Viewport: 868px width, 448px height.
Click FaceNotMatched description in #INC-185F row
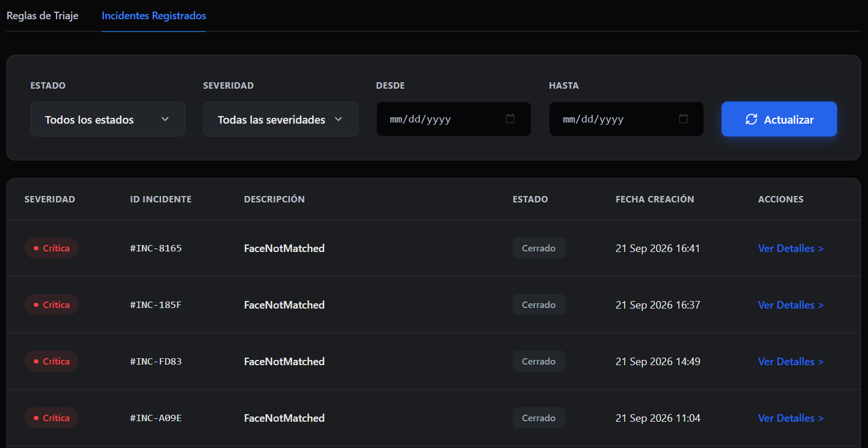(284, 305)
